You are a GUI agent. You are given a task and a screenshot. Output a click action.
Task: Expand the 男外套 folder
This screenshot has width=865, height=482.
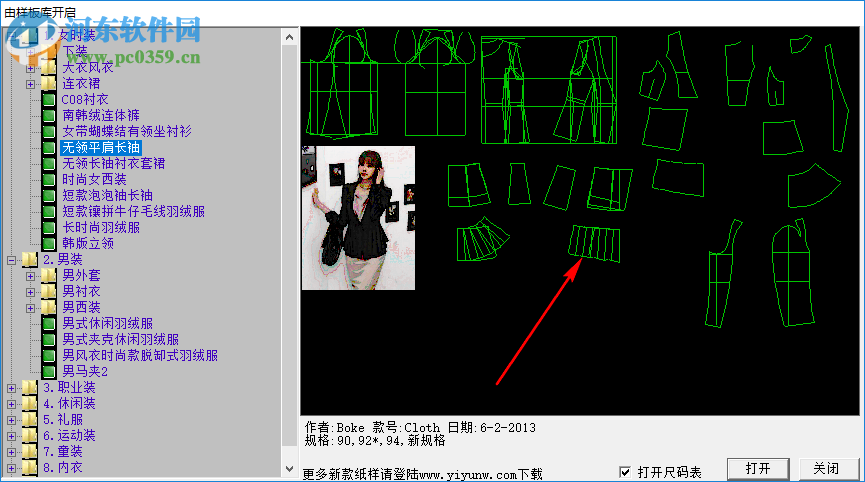point(30,276)
